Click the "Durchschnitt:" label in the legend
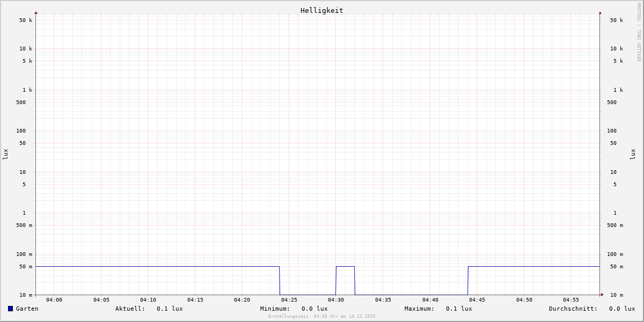The image size is (644, 322). point(573,309)
